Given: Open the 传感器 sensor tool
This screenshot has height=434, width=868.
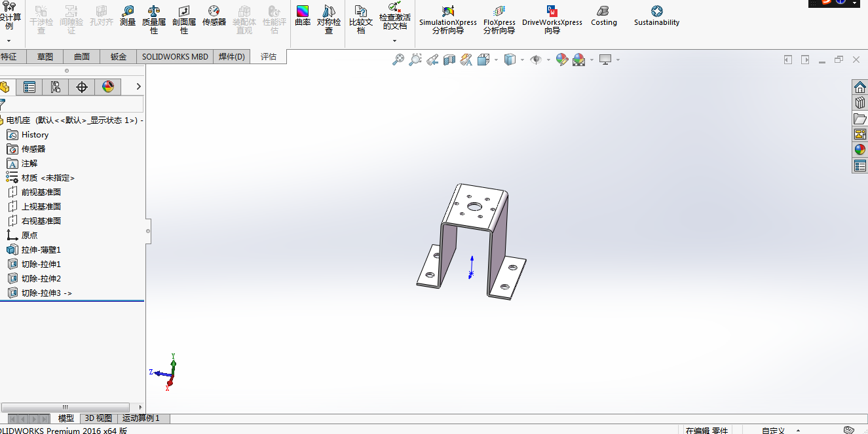Looking at the screenshot, I should 214,16.
